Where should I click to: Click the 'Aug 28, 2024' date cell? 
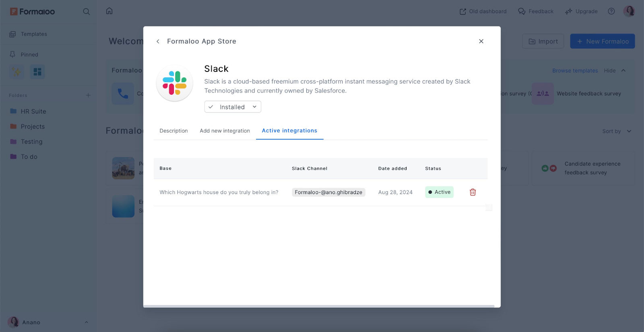(395, 192)
